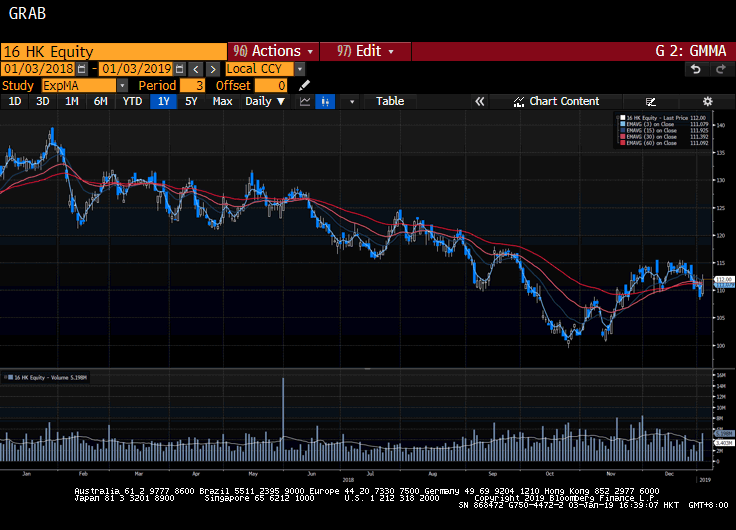Switch to line chart type icon
Viewport: 736px width, 530px height.
pos(305,101)
